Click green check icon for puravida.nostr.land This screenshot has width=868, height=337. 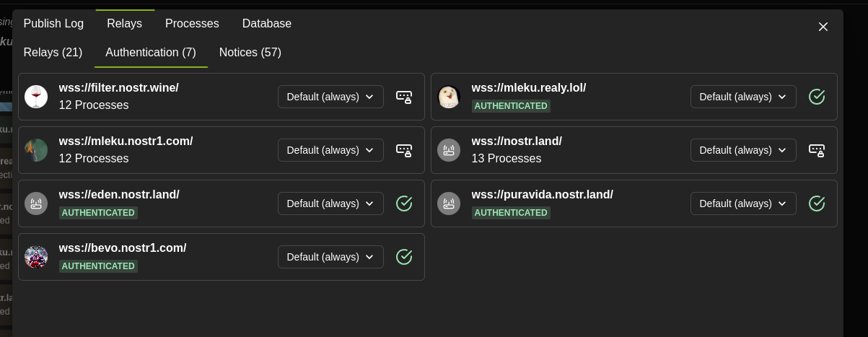[x=817, y=203]
